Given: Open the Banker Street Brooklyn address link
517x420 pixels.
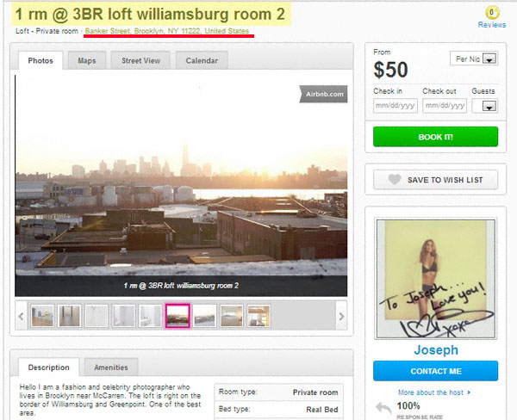Looking at the screenshot, I should [x=167, y=31].
